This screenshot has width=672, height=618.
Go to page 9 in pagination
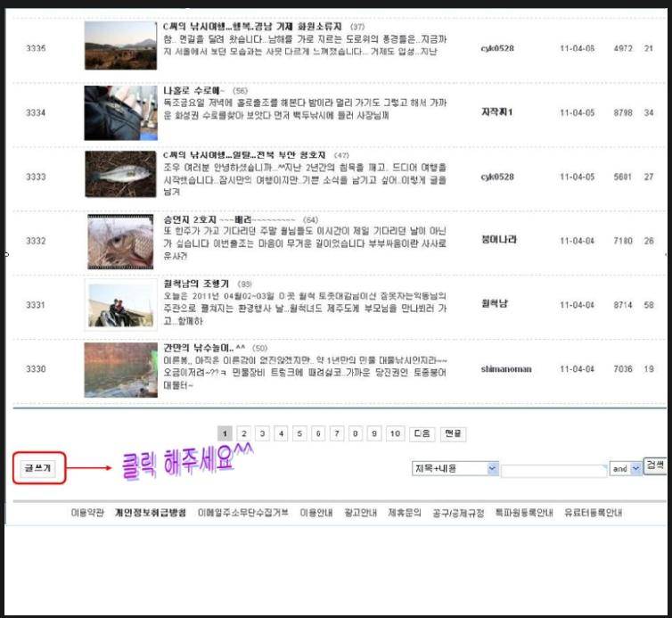point(374,433)
